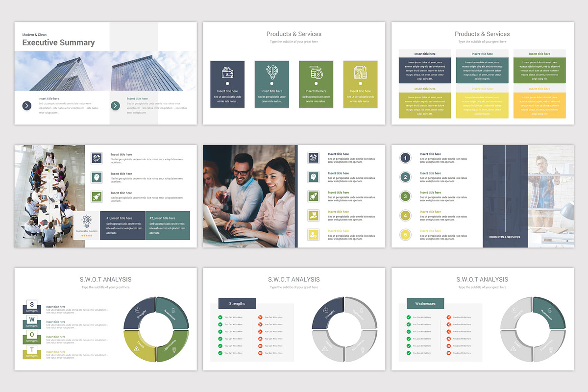The image size is (588, 392).
Task: Select Products & Services title on four-card slide
Action: pyautogui.click(x=294, y=34)
